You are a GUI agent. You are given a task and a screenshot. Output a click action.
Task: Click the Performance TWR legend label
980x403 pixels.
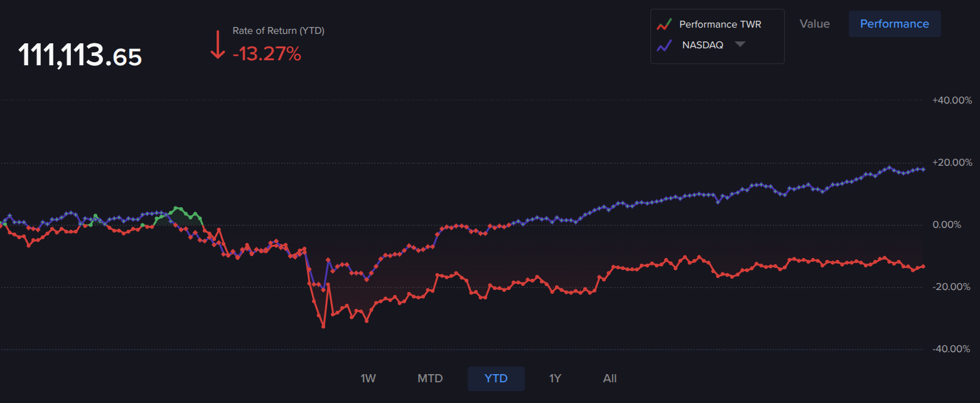pyautogui.click(x=720, y=24)
